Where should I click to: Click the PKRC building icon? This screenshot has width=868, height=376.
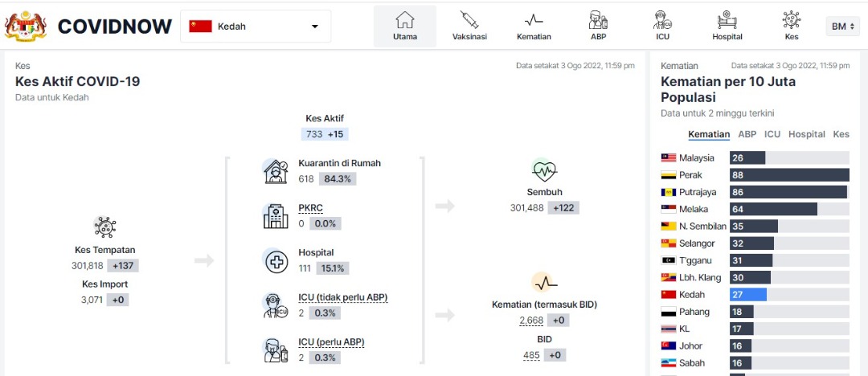pos(275,216)
